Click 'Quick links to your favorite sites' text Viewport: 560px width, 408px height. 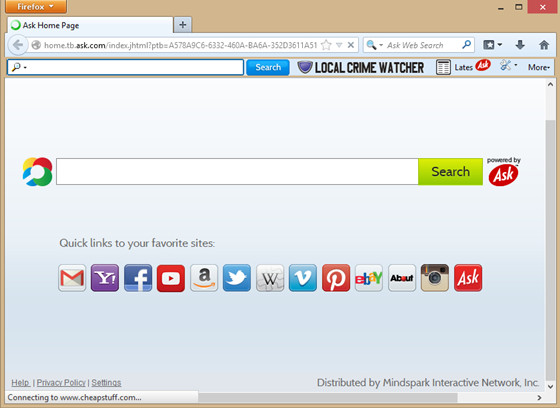[137, 243]
